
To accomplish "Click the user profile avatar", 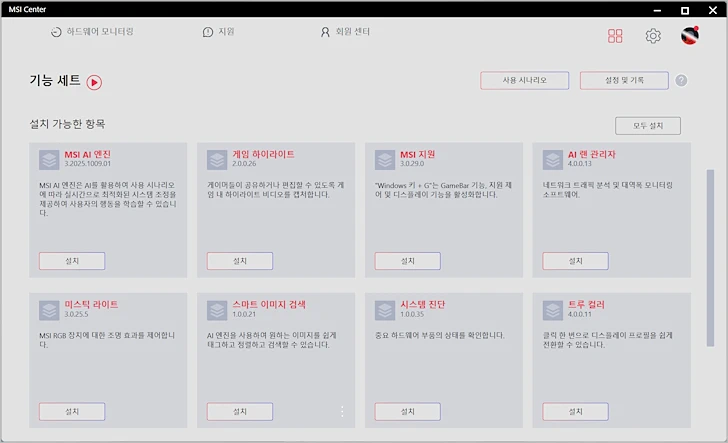I will 690,35.
